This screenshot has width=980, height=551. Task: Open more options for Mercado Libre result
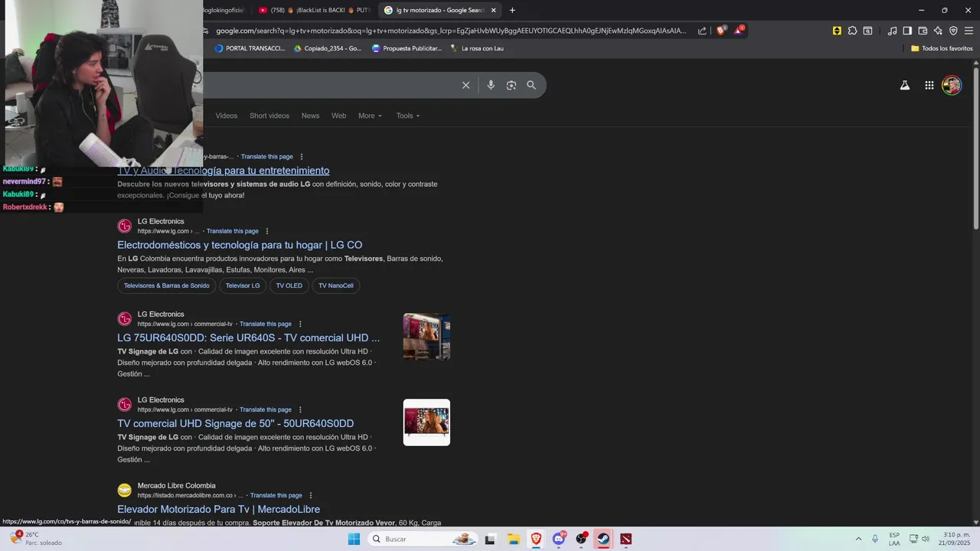pyautogui.click(x=311, y=495)
